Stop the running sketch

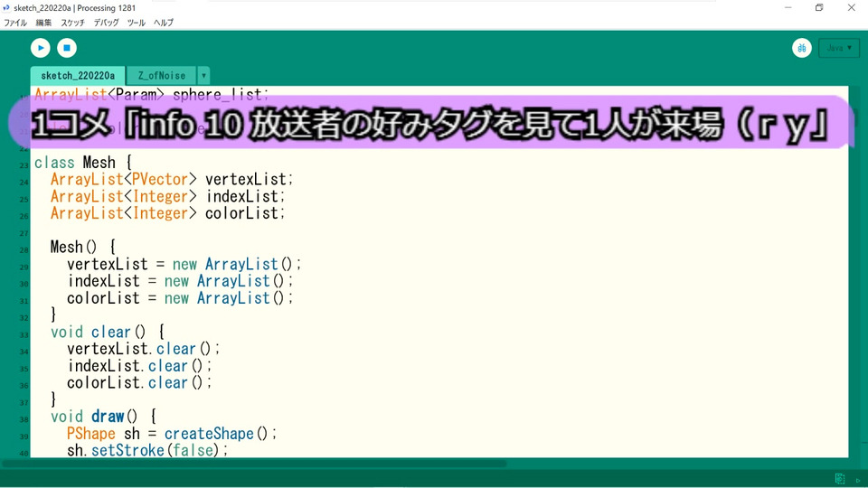coord(67,48)
